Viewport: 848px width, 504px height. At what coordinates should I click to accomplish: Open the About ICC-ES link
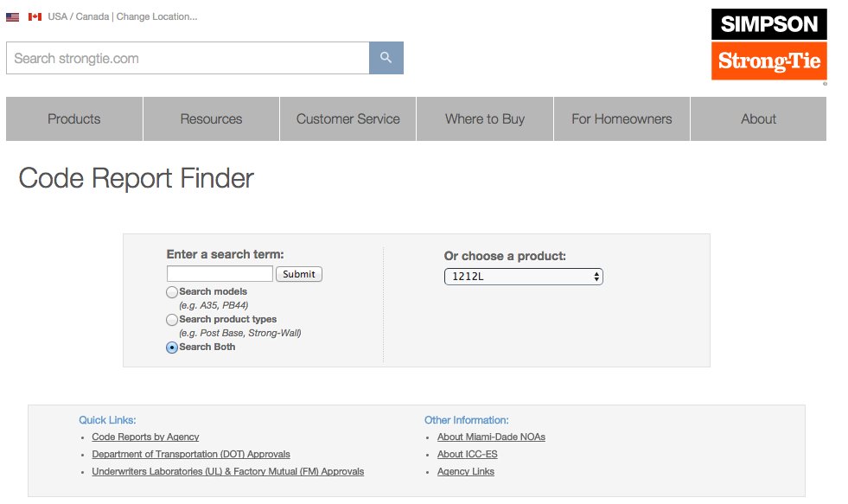click(468, 454)
